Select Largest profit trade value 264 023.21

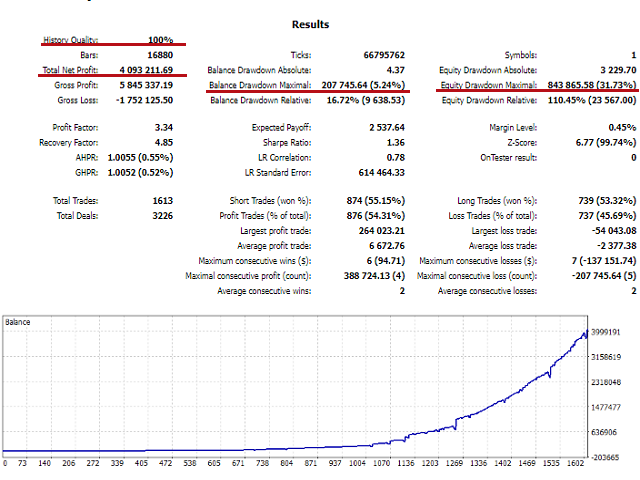click(x=382, y=231)
